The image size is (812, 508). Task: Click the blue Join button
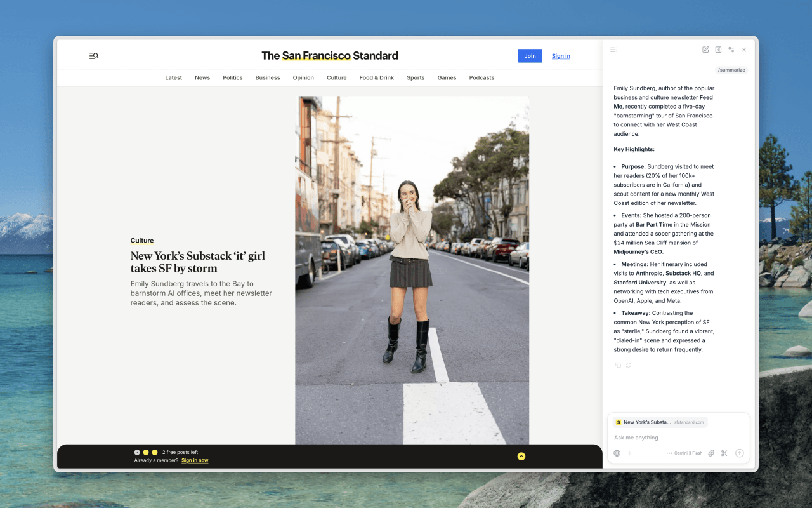click(x=530, y=56)
